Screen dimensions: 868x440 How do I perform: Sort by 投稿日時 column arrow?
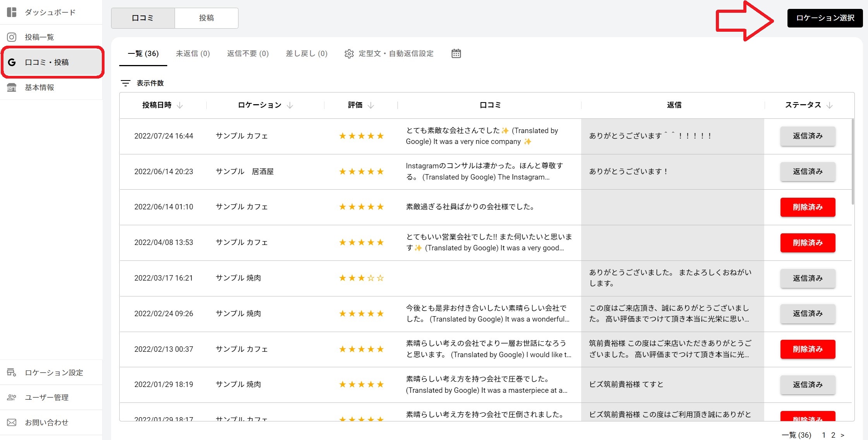pyautogui.click(x=180, y=105)
